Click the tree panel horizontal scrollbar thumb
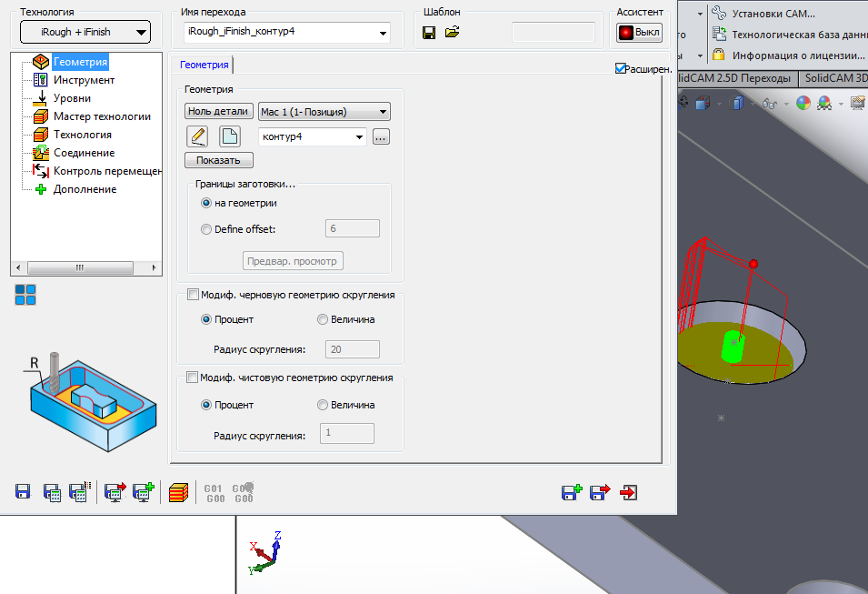Screen dimensions: 868x594 (80, 268)
